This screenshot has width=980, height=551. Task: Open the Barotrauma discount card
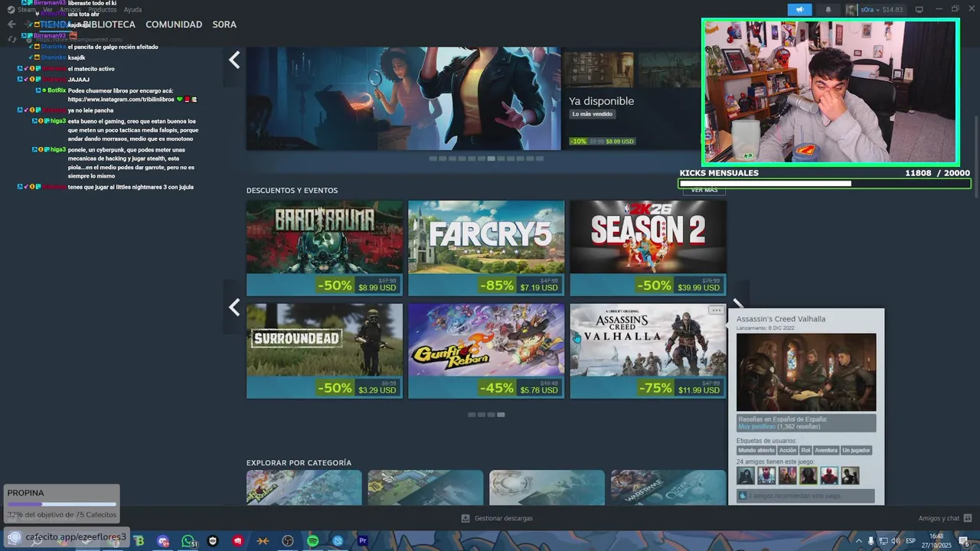pos(325,248)
